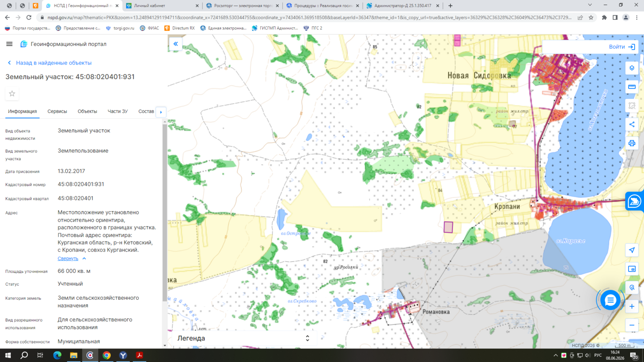Show more tabs with the right arrow

pyautogui.click(x=161, y=112)
